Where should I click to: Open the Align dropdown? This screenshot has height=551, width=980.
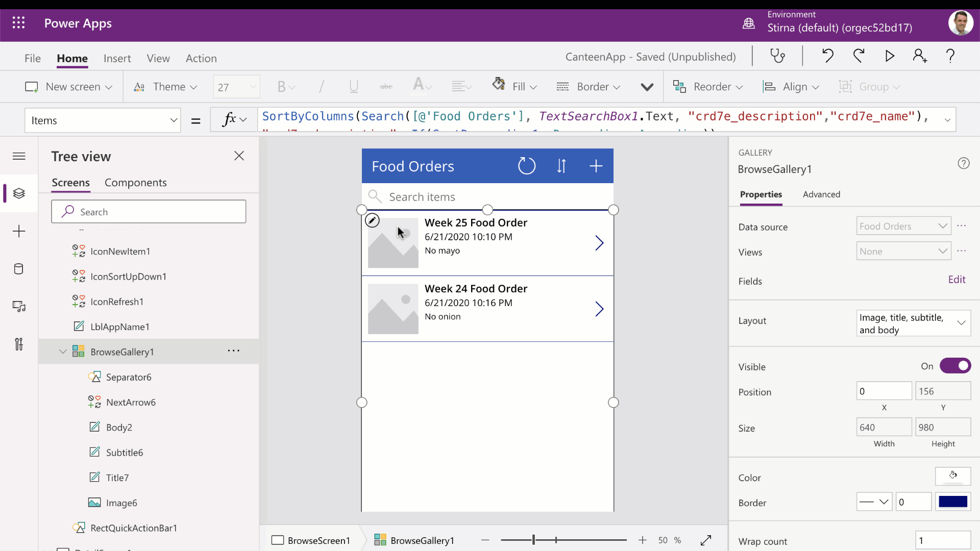click(x=791, y=87)
